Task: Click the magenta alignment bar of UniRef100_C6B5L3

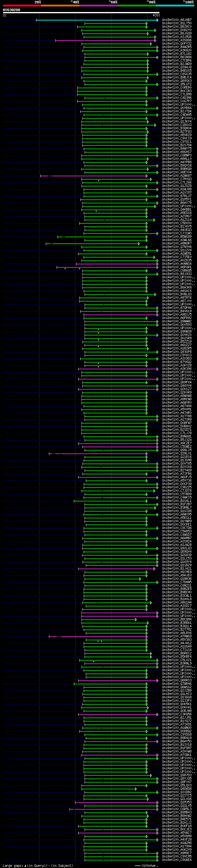Action: click(114, 809)
